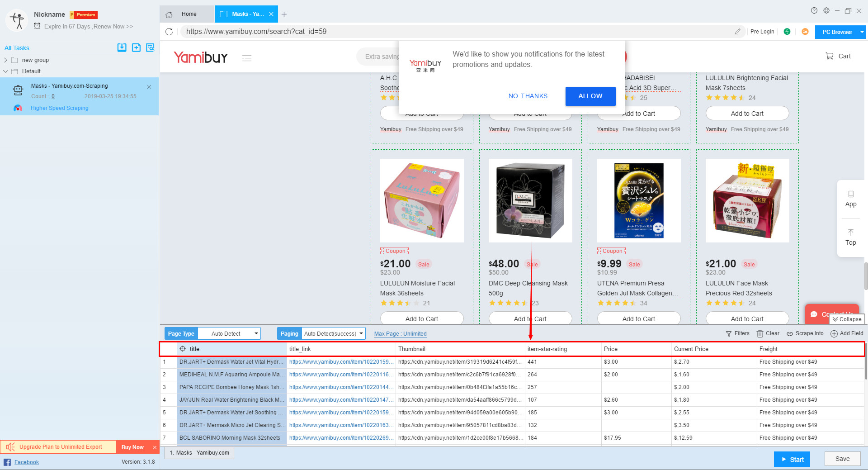Click the Higher Speed Scraping gauge icon
868x470 pixels.
(x=18, y=108)
